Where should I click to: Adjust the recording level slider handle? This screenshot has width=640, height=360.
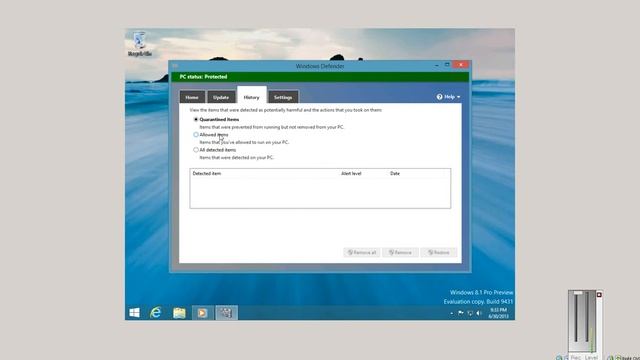578,293
